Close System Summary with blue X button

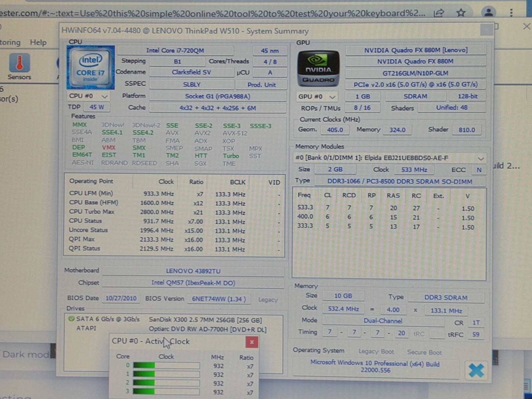476,370
